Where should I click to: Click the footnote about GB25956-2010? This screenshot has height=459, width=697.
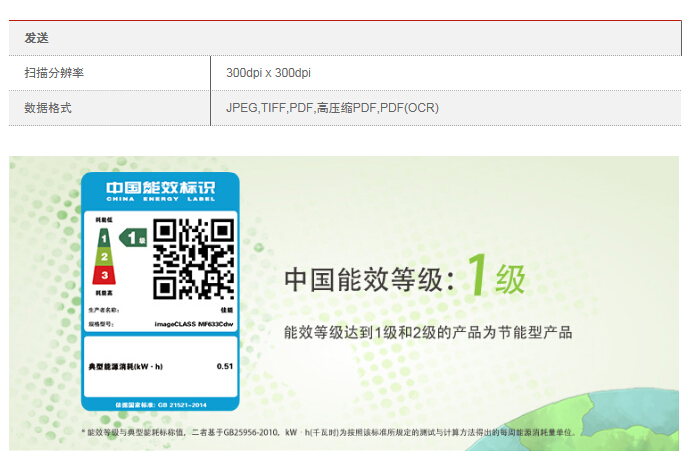329,432
